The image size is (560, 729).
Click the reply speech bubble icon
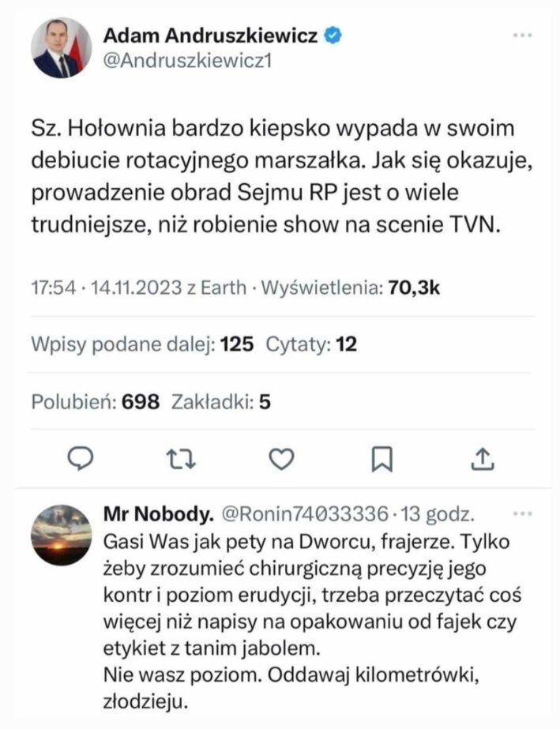pos(81,457)
